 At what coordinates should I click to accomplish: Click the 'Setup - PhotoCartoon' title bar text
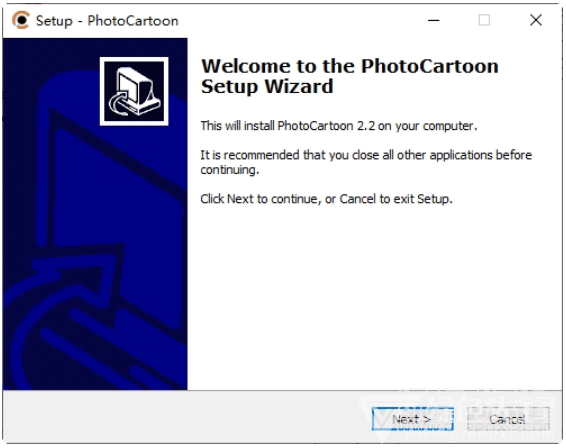point(107,21)
